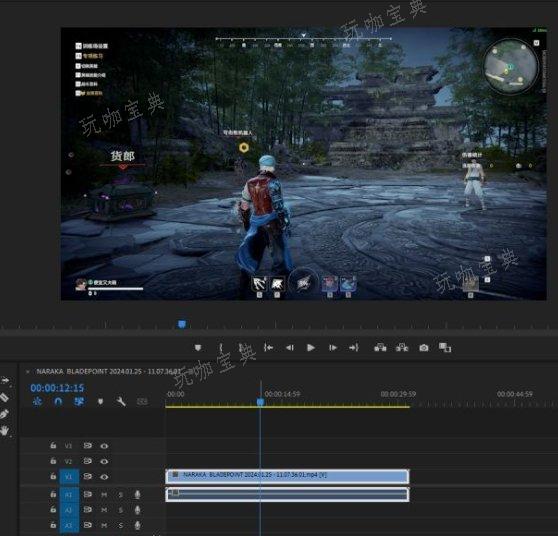The width and height of the screenshot is (558, 536).
Task: Select the audio clip on track A1
Action: 288,494
